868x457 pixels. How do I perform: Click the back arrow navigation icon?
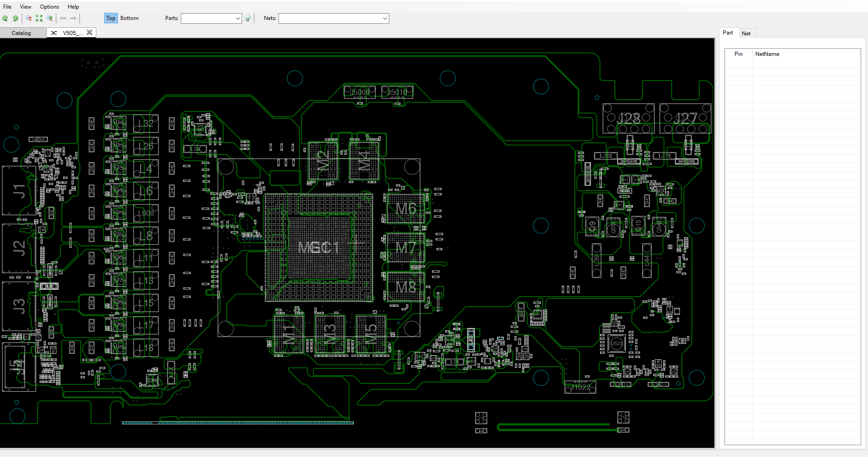click(x=63, y=18)
